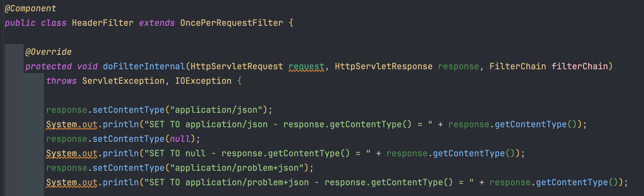The height and width of the screenshot is (196, 644).
Task: Click the opening brace after IOException
Action: [x=239, y=81]
